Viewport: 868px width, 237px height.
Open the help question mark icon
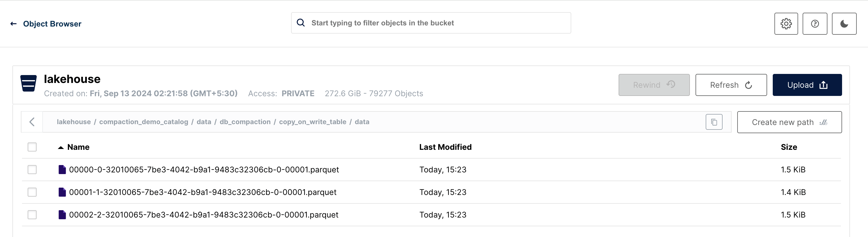(815, 24)
